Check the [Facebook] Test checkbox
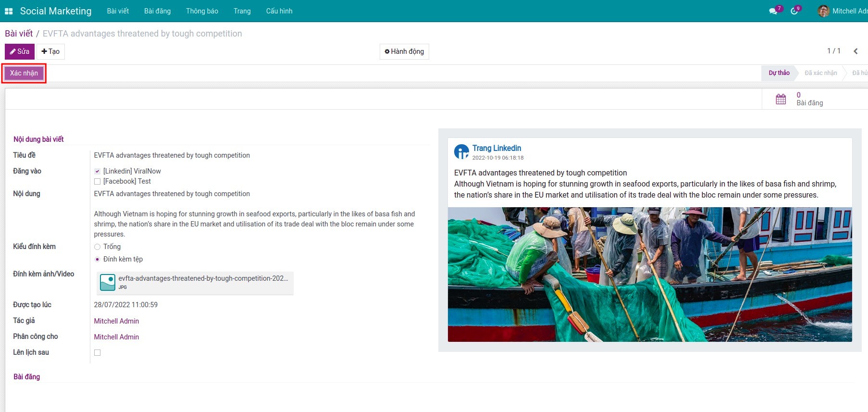 pos(98,182)
